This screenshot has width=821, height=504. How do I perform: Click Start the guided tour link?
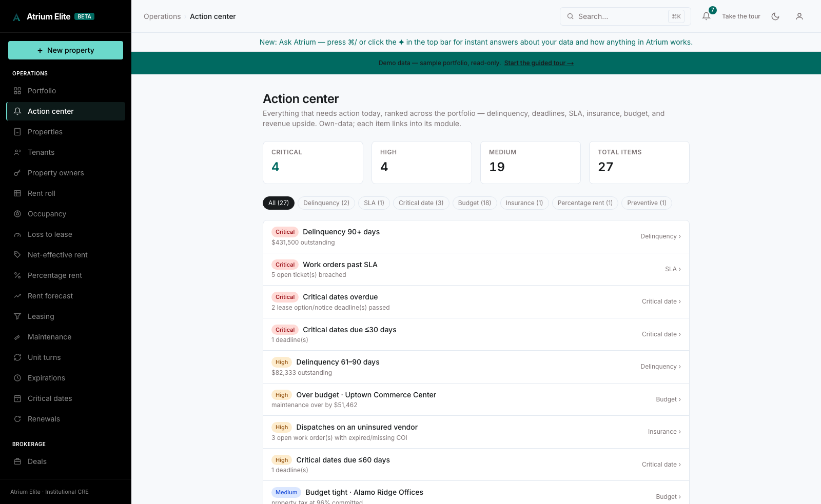tap(539, 63)
